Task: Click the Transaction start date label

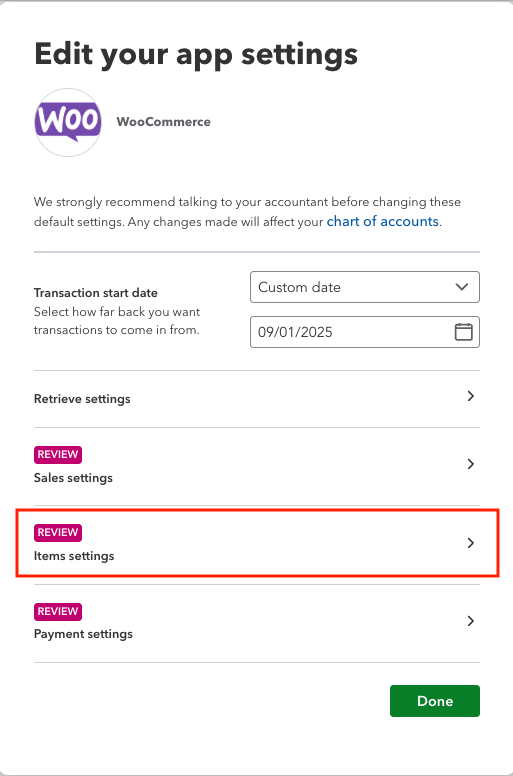Action: [x=95, y=293]
